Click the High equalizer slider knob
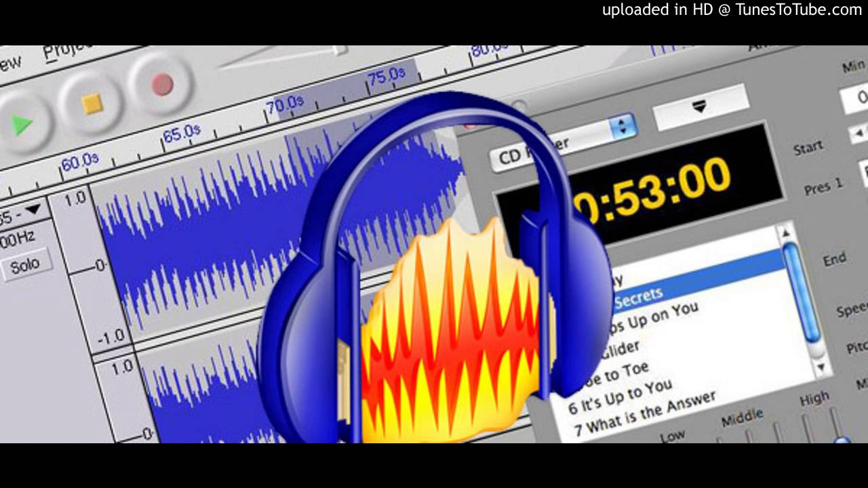 tap(842, 439)
